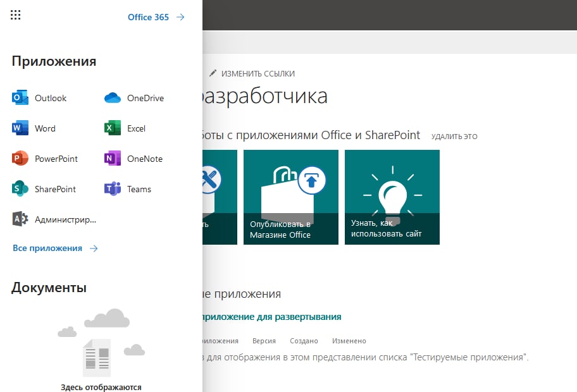Click the Приложения section heading
This screenshot has height=392, width=577.
(x=54, y=61)
